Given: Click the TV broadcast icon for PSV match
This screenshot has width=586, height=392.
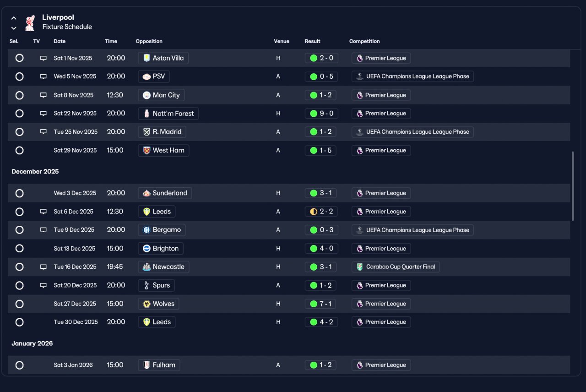Looking at the screenshot, I should pyautogui.click(x=43, y=76).
